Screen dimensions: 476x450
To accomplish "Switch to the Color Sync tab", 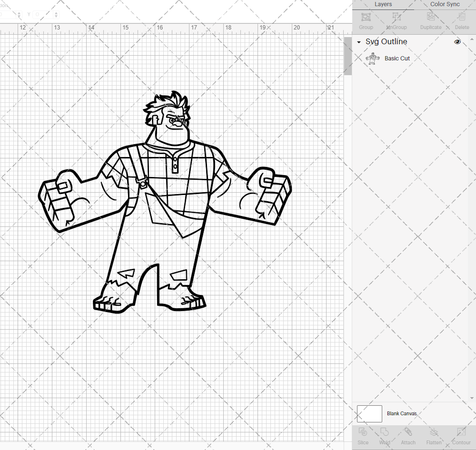I will point(445,4).
